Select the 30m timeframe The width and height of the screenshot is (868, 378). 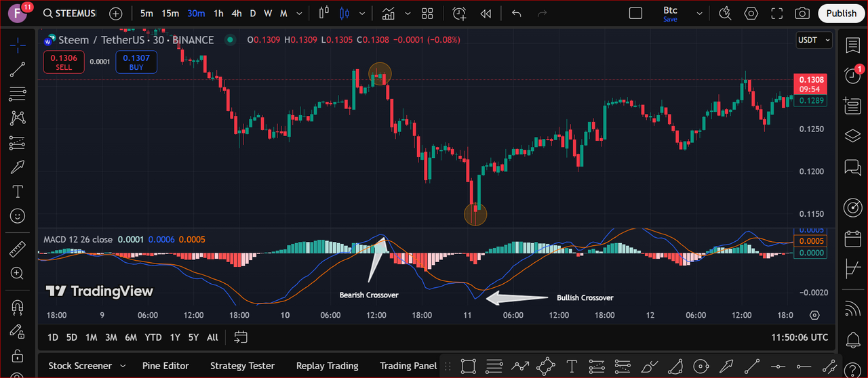coord(197,13)
